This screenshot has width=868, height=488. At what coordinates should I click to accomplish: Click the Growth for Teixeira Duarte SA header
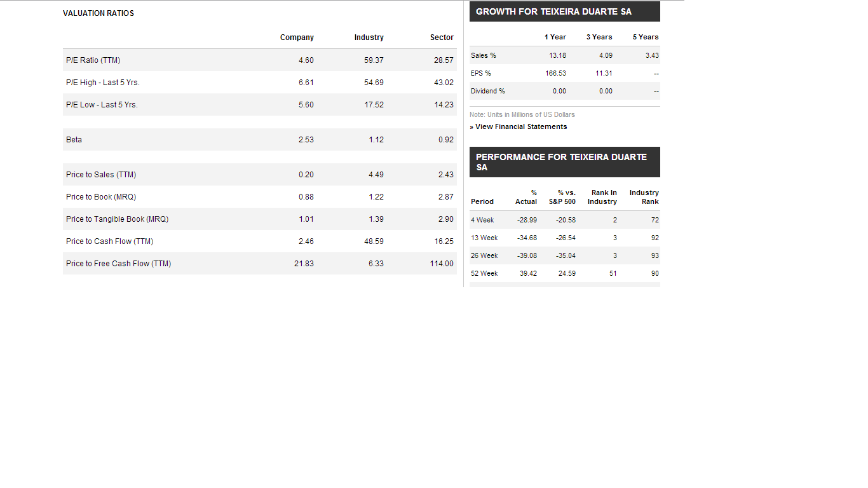565,11
